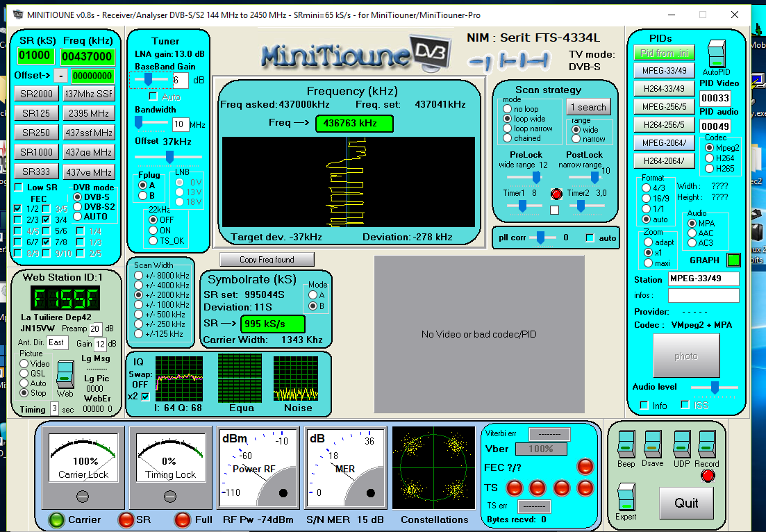The height and width of the screenshot is (532, 766).
Task: Toggle the Web rocker switch
Action: coord(65,374)
